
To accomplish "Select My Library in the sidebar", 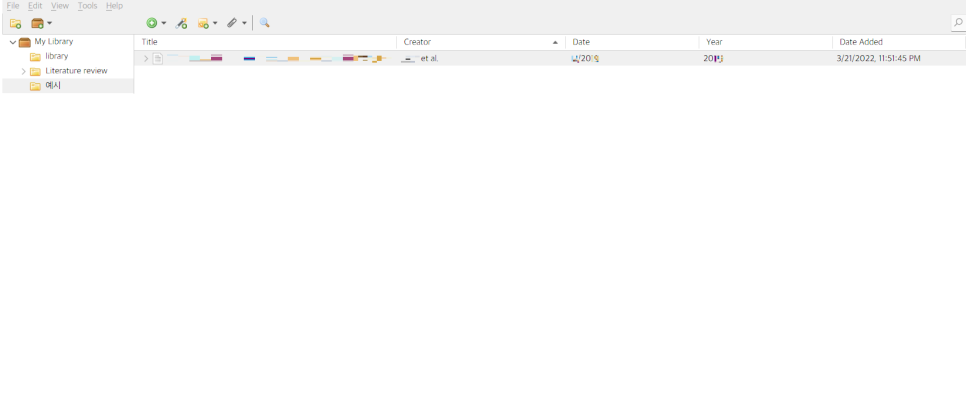I will (54, 42).
